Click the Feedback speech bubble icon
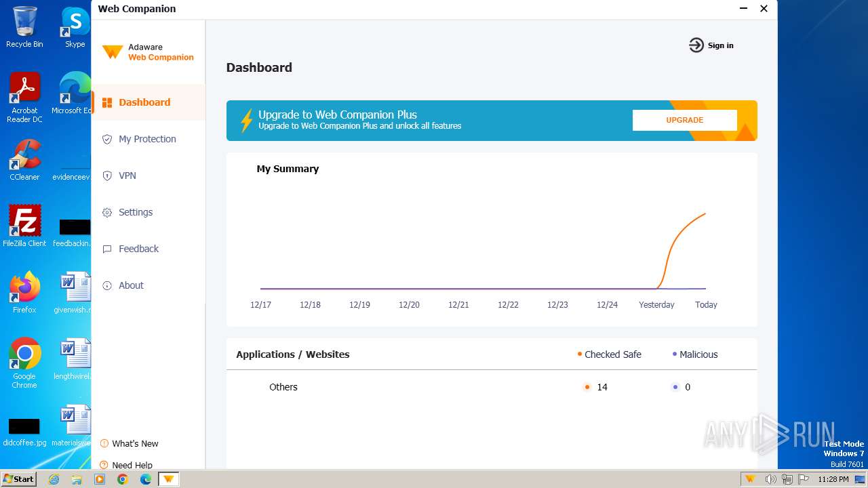The height and width of the screenshot is (488, 868). (x=107, y=249)
